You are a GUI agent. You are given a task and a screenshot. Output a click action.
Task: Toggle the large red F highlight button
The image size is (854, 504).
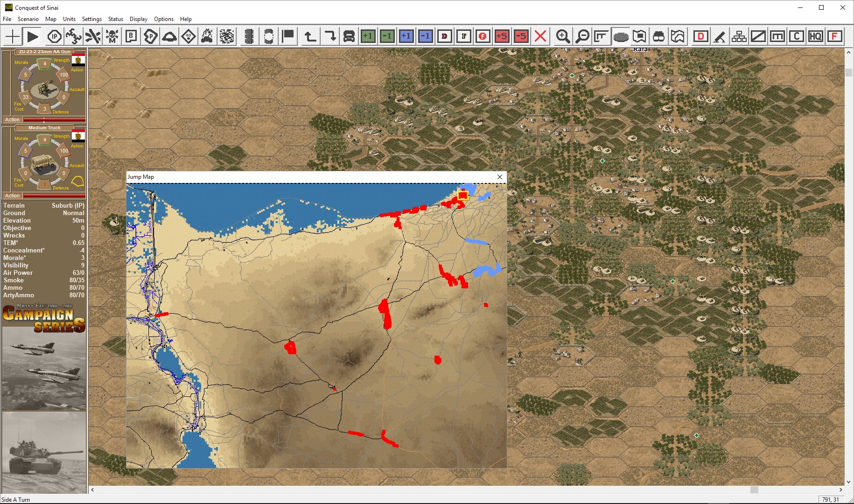pos(834,36)
